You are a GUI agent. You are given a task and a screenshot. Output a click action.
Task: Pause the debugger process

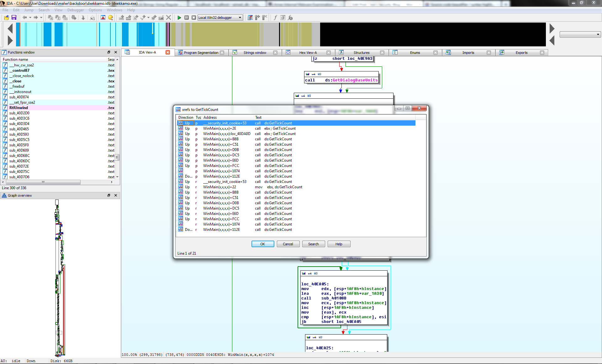pyautogui.click(x=187, y=18)
